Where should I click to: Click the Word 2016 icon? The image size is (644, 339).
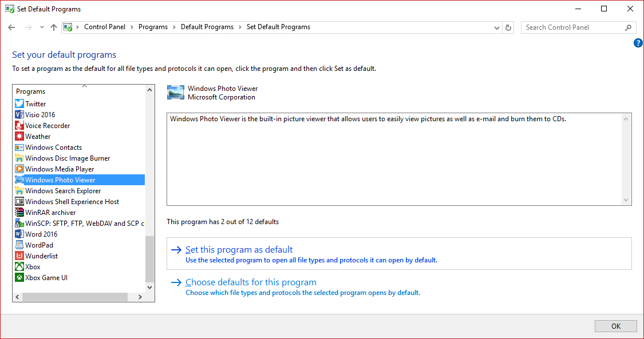[19, 234]
